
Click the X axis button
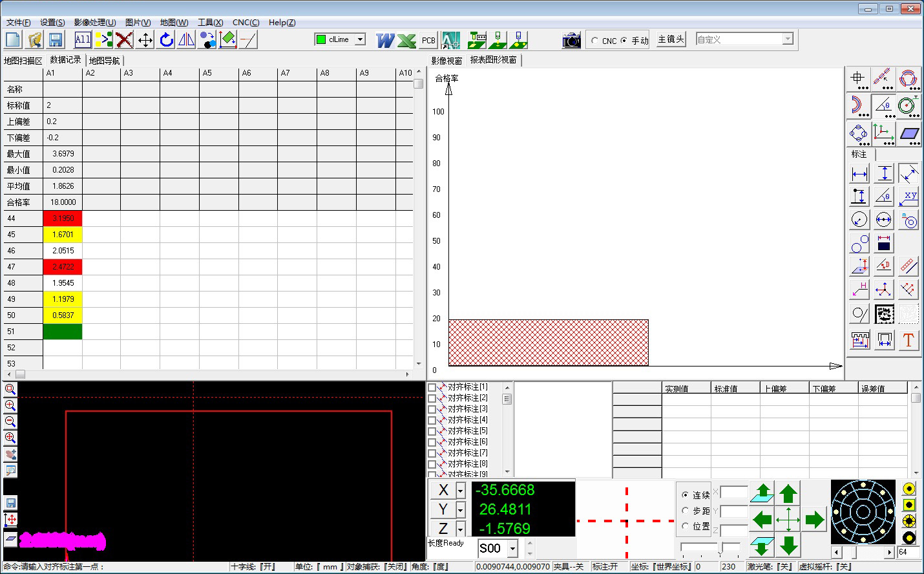[x=443, y=491]
